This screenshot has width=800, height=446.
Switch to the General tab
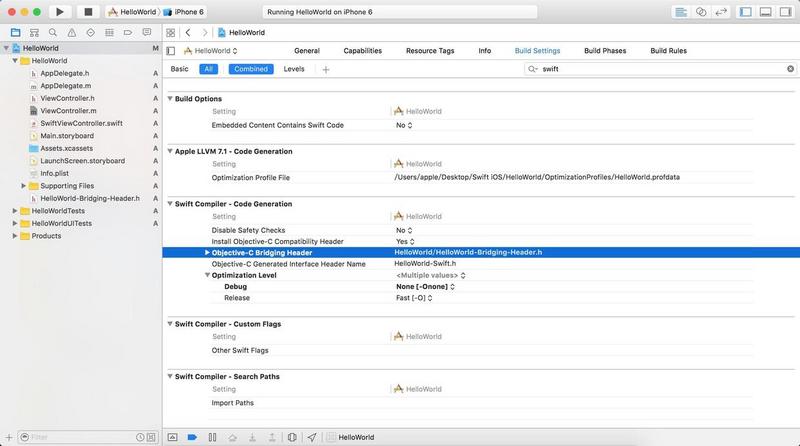tap(307, 51)
